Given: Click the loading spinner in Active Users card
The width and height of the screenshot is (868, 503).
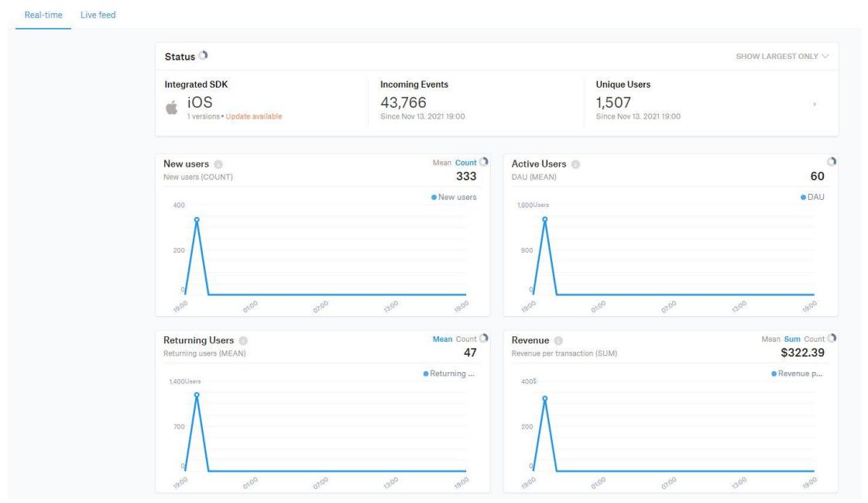Looking at the screenshot, I should click(x=832, y=162).
